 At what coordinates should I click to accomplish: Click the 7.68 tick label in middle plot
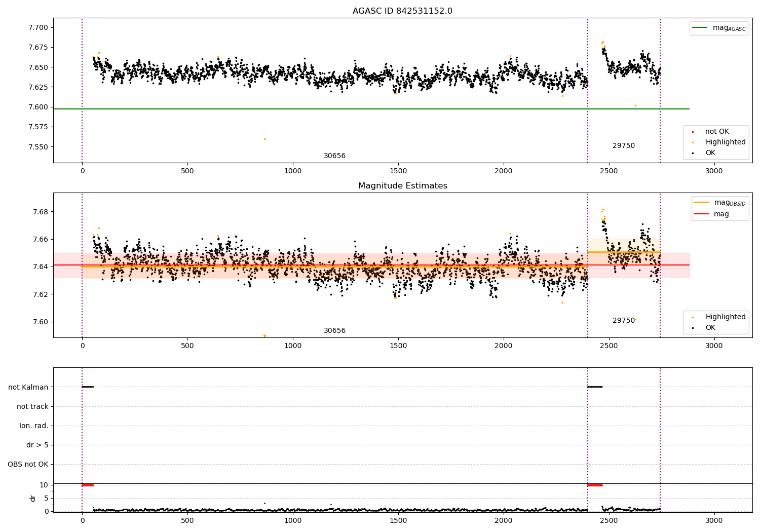[41, 212]
